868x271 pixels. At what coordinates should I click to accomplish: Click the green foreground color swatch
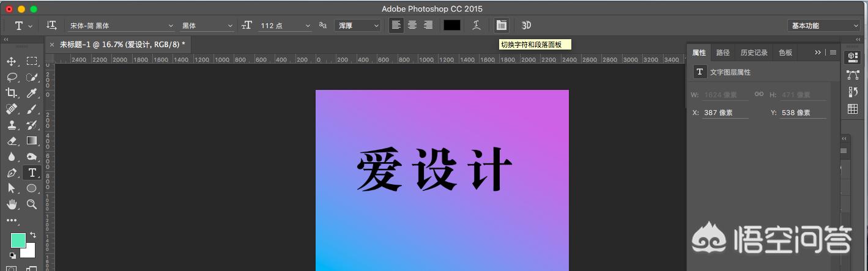18,240
